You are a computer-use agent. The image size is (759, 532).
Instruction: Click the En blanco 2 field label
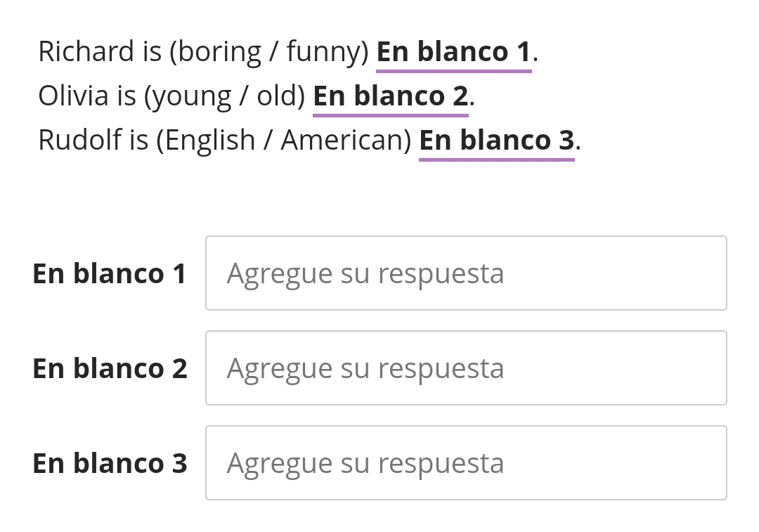[110, 368]
